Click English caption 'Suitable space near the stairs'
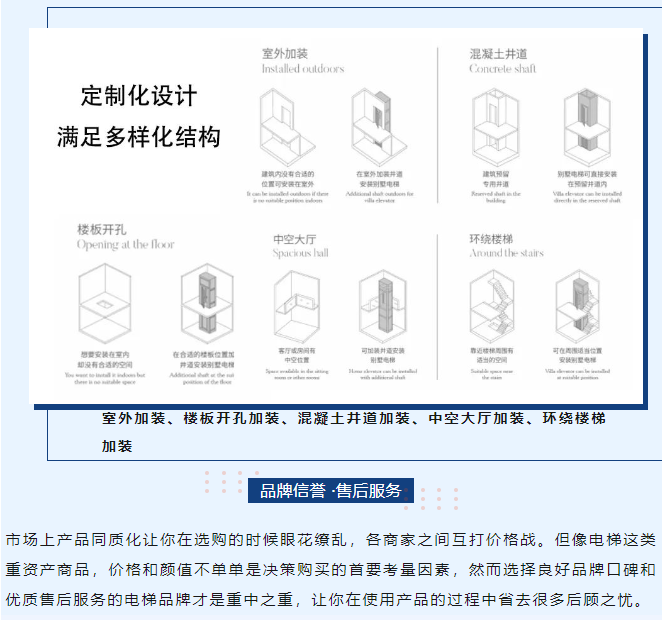 [x=492, y=374]
